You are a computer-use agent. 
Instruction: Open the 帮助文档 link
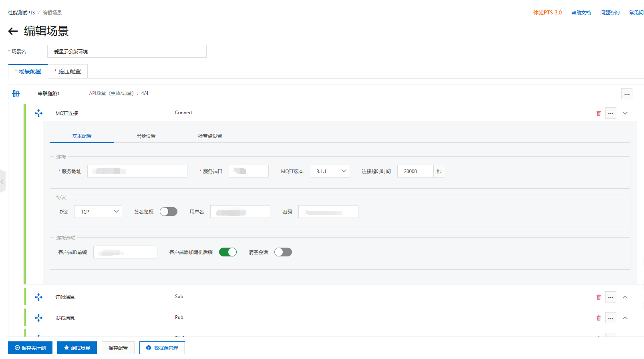click(x=581, y=13)
